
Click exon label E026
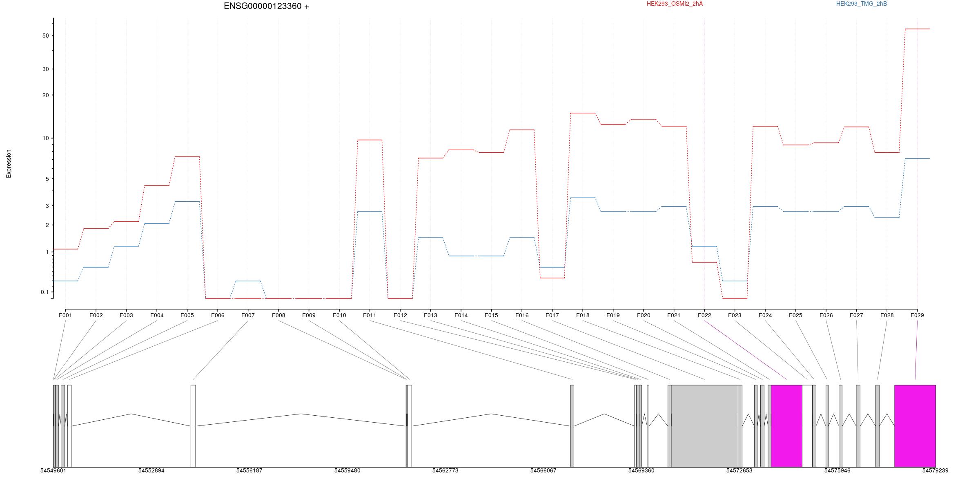click(x=826, y=315)
